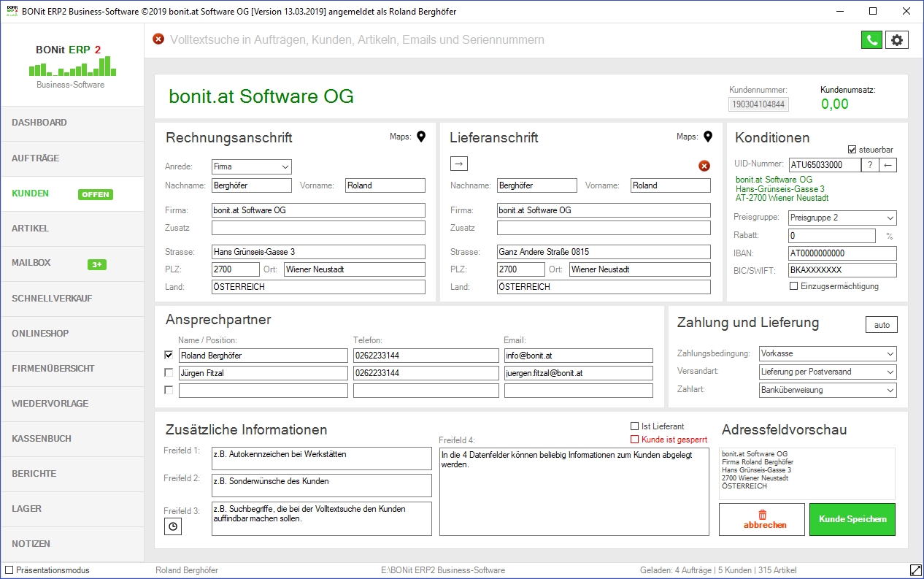
Task: Select Artikel in the sidebar
Action: (72, 229)
